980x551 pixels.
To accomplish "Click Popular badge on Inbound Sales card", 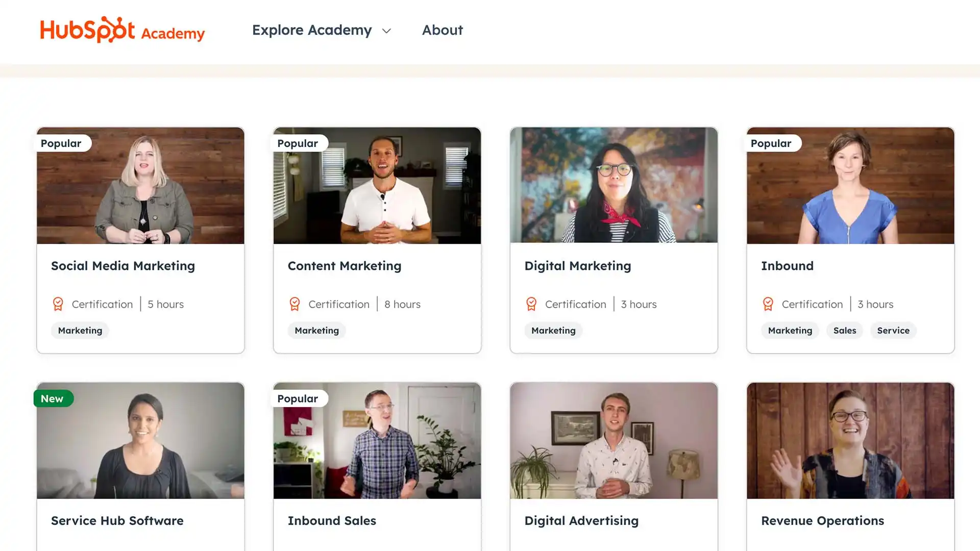I will (298, 398).
